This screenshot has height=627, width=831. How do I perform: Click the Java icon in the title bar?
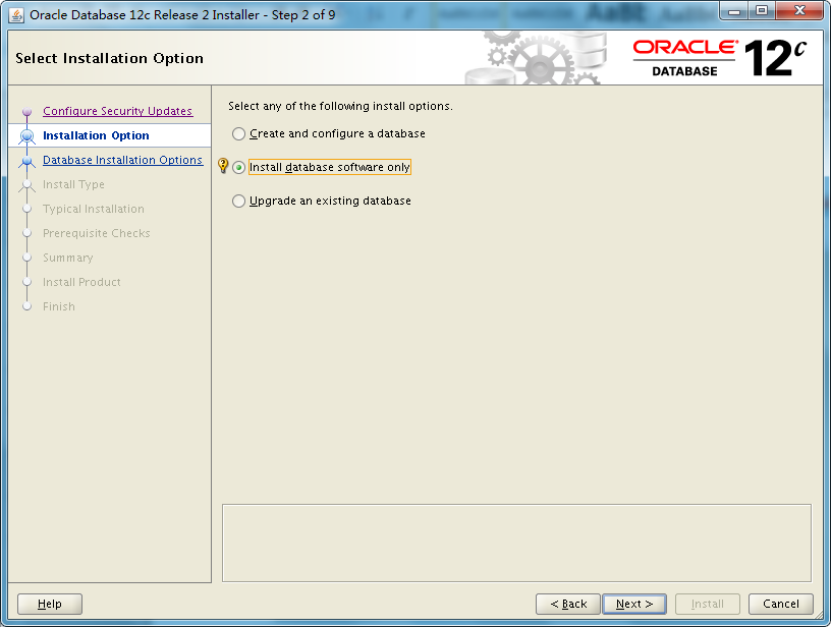click(17, 14)
